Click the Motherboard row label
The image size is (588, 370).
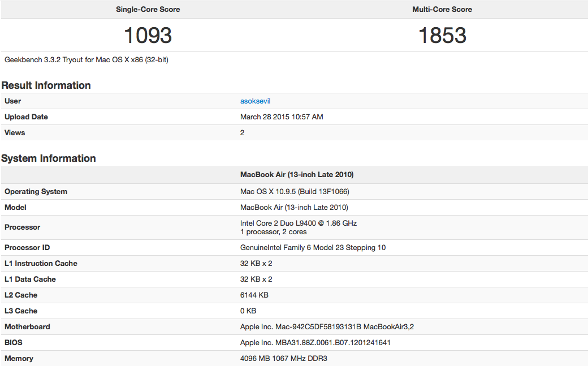click(x=27, y=327)
